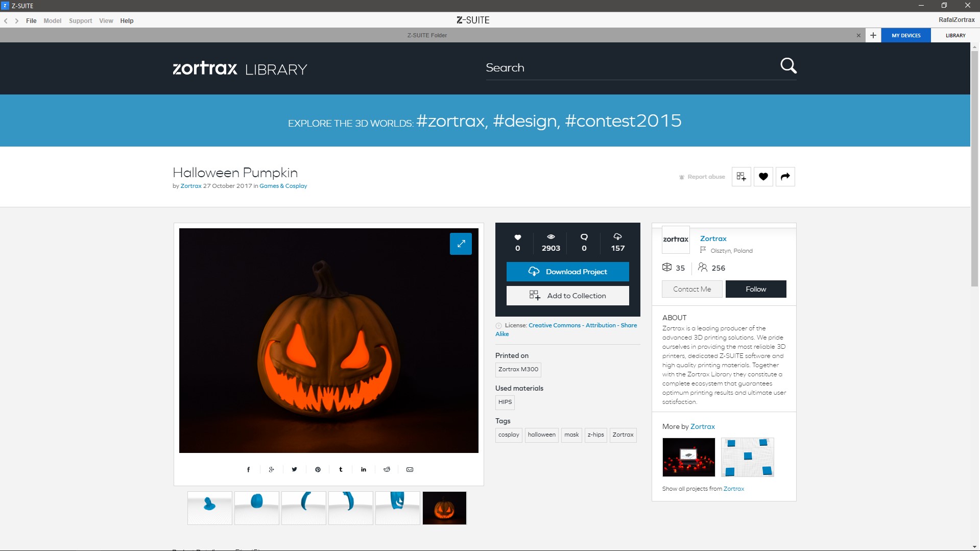The height and width of the screenshot is (551, 980).
Task: Open the Help menu
Action: [127, 21]
